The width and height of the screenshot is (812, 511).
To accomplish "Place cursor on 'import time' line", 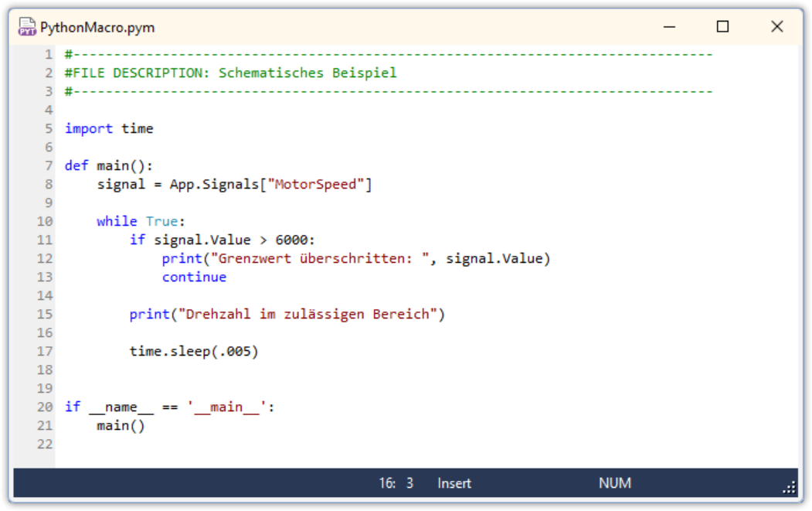I will (109, 128).
